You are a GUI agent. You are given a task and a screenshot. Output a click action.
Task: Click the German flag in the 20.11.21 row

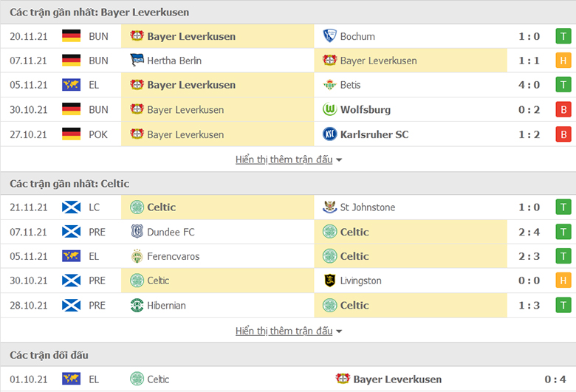(72, 36)
